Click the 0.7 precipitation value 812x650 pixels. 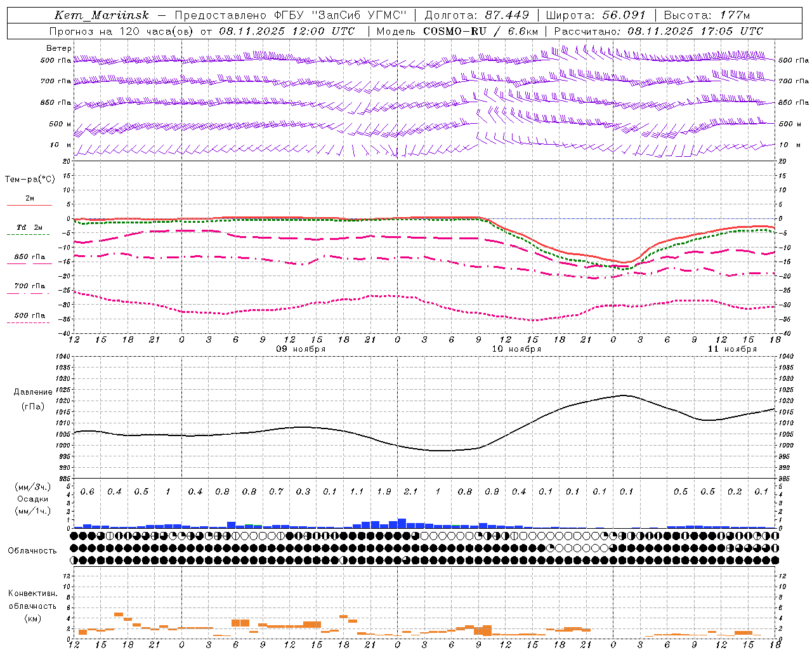[276, 491]
